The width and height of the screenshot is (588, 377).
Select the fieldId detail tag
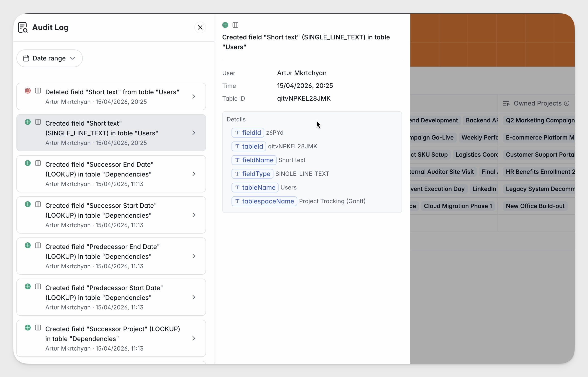[248, 133]
